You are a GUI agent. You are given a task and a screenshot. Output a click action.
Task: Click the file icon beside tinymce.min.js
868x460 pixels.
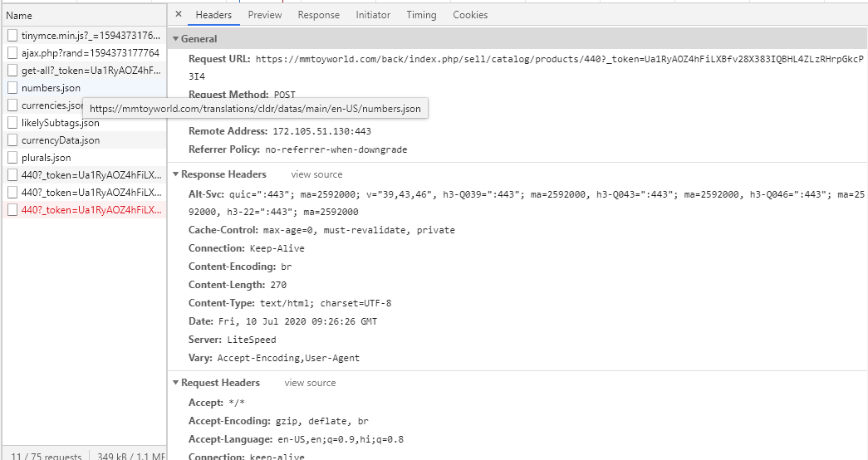click(12, 36)
